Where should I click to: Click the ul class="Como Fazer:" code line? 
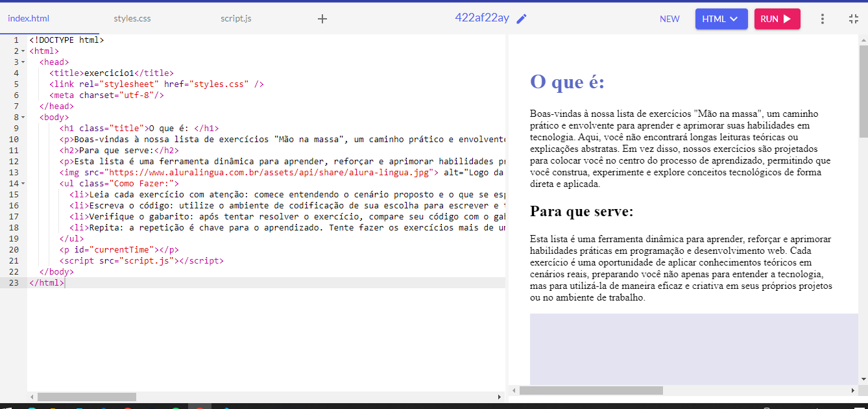point(119,184)
